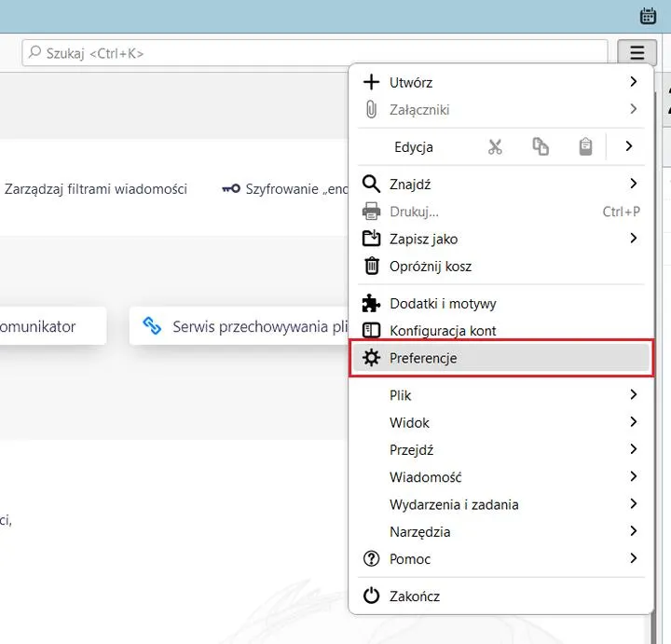Open the Utwórz submenu
Viewport: 671px width, 644px height.
coord(501,82)
